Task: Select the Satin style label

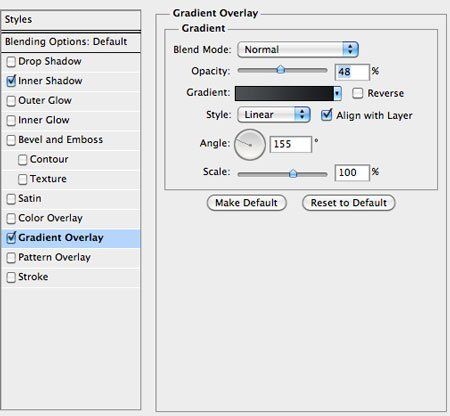Action: click(x=30, y=199)
